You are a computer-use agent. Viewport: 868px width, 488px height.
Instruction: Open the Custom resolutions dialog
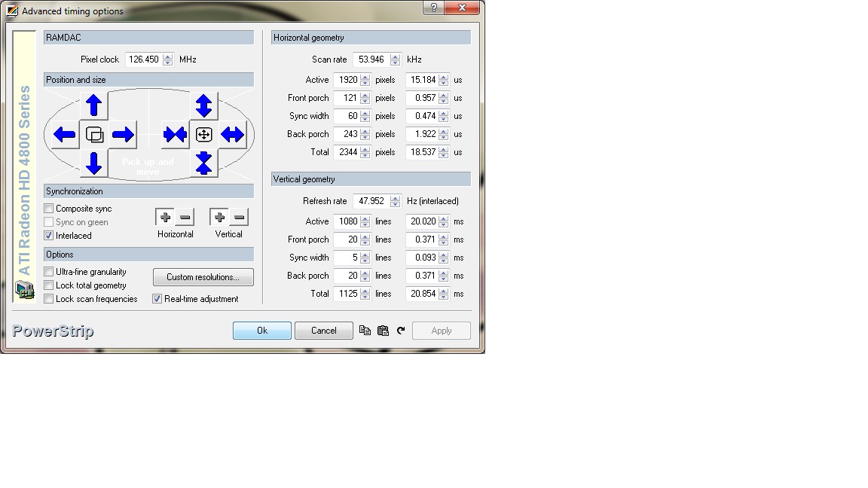coord(203,277)
